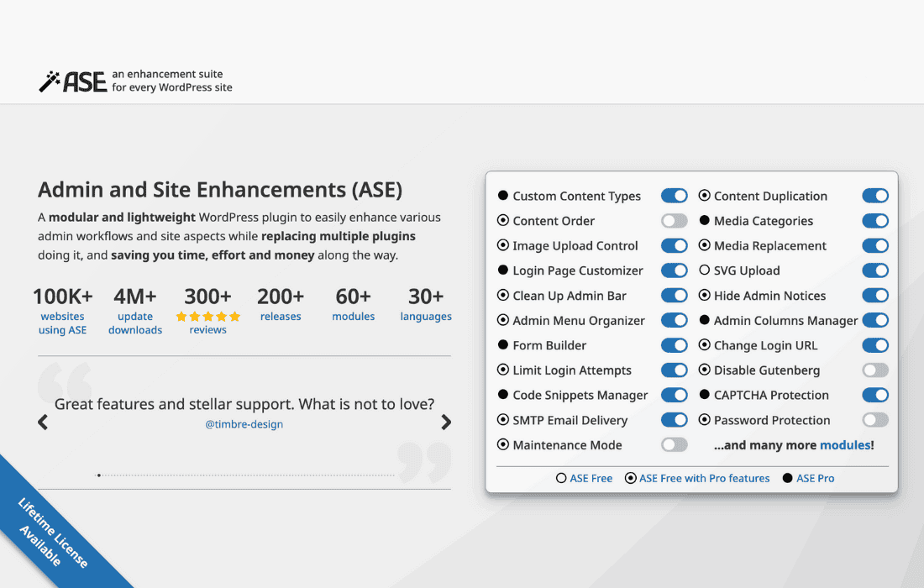This screenshot has height=588, width=924.
Task: Click the 'Hide Admin Notices' label
Action: (769, 296)
